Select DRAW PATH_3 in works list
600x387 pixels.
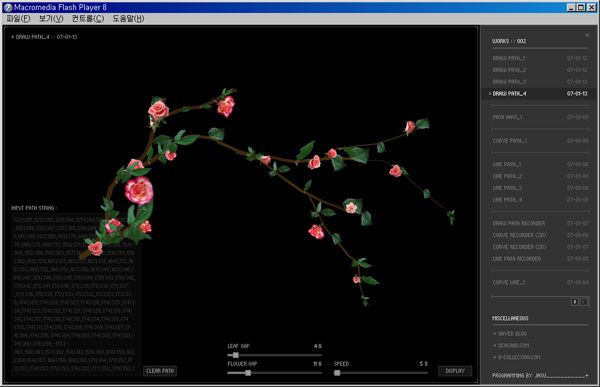coord(540,82)
